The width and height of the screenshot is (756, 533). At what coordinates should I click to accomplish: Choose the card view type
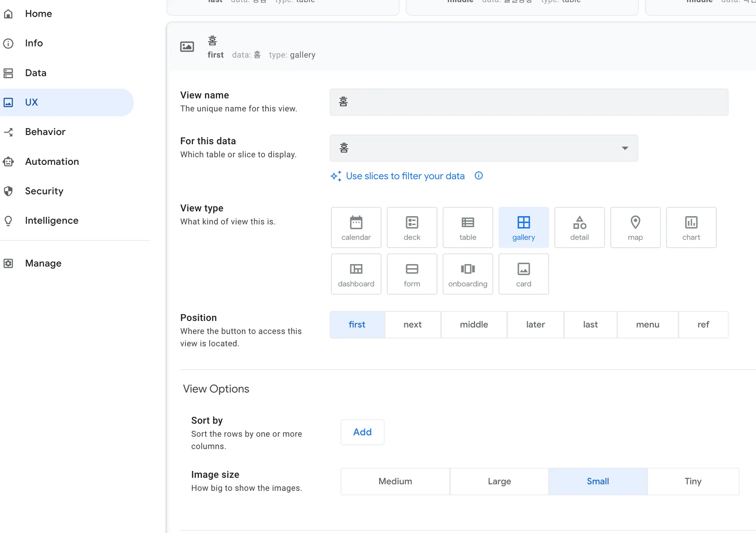coord(523,274)
